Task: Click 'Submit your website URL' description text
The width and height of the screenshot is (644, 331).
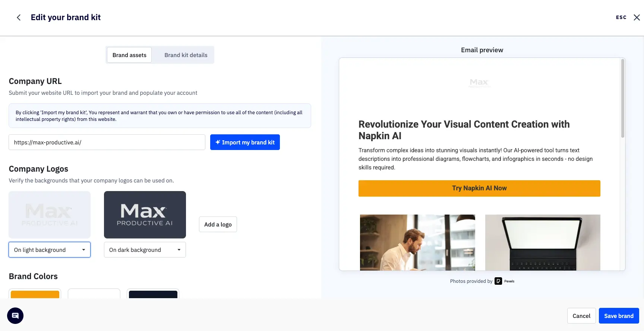Action: click(103, 93)
